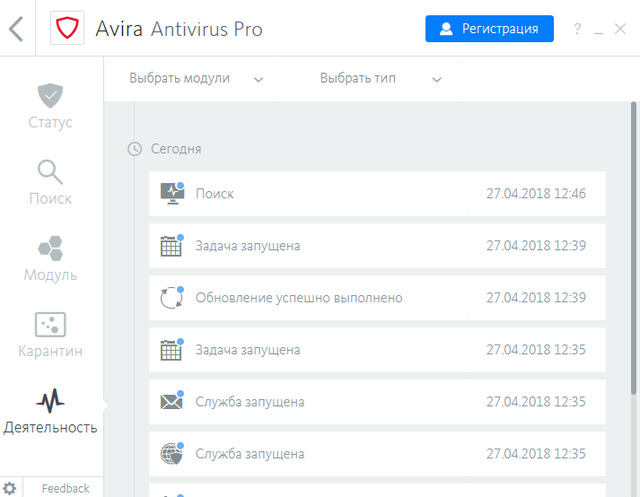The width and height of the screenshot is (640, 497).
Task: Select Служба запущена text beside globe
Action: coord(250,454)
